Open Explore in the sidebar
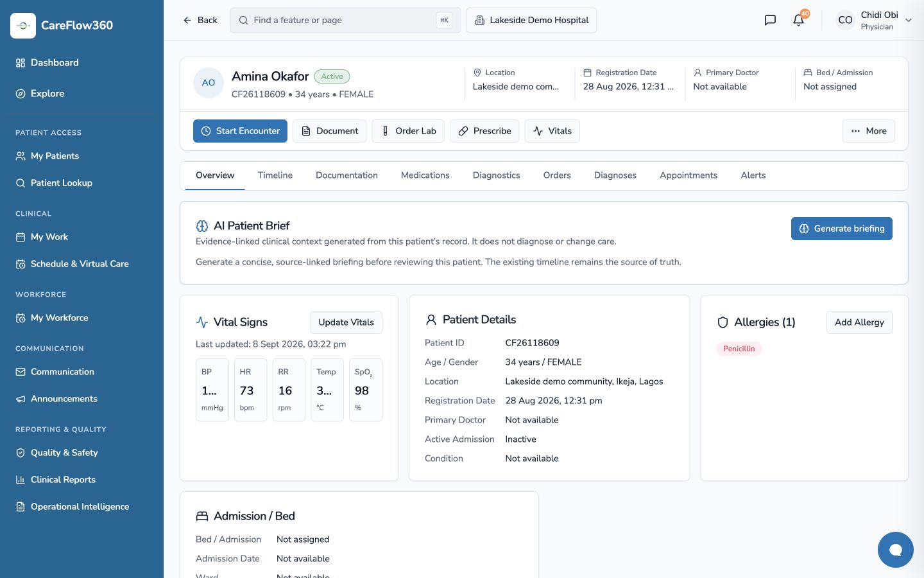This screenshot has height=578, width=924. coord(82,94)
